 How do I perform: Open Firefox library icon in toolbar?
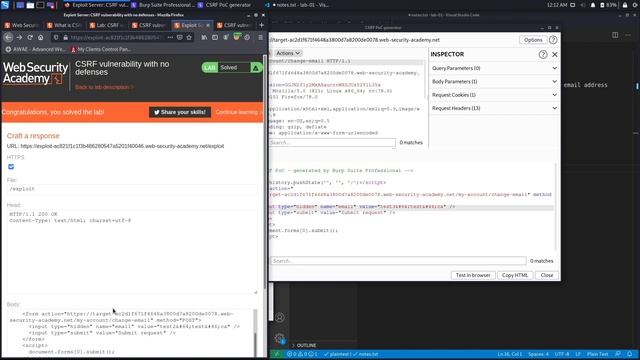coord(204,37)
